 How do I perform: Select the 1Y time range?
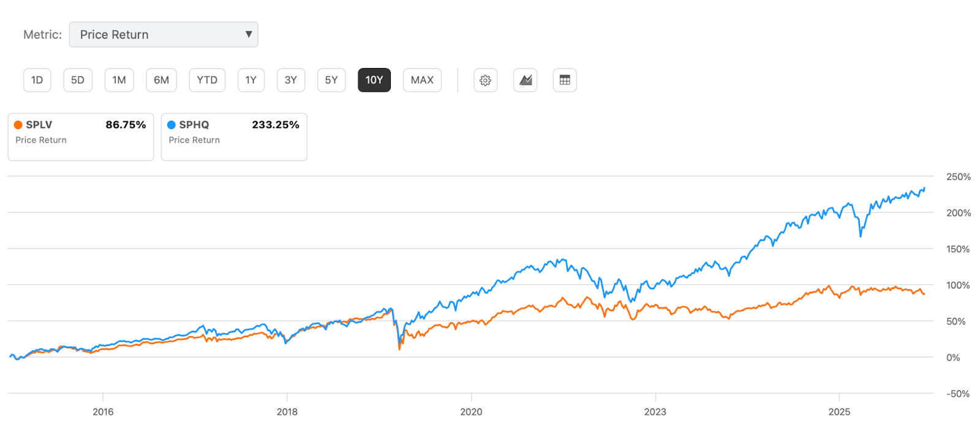click(x=251, y=80)
